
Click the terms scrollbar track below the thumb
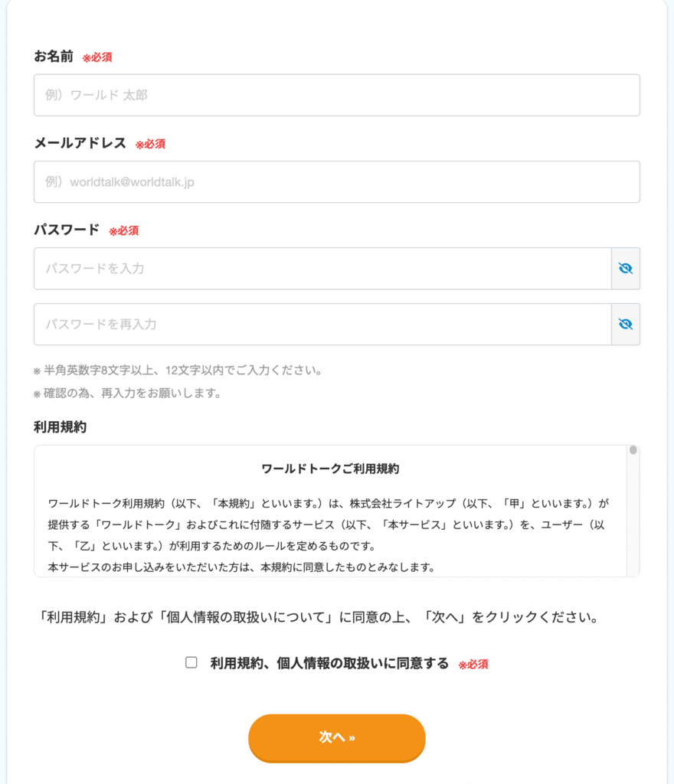pos(633,515)
